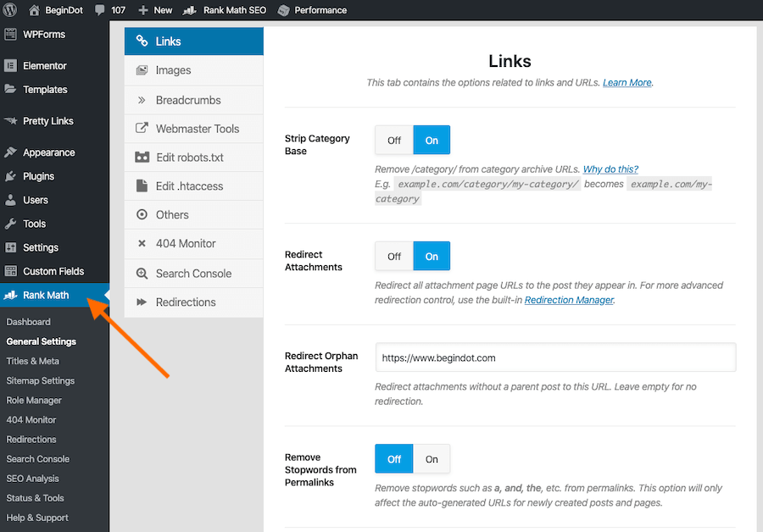Open the Images settings tab
The height and width of the screenshot is (532, 763).
[193, 70]
